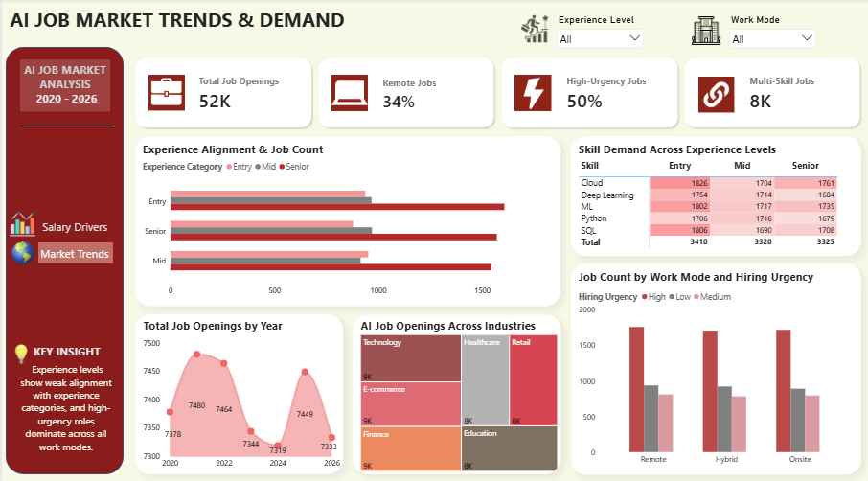Viewport: 868px width, 481px height.
Task: Click the 7333 data point at year 2026
Action: [331, 437]
